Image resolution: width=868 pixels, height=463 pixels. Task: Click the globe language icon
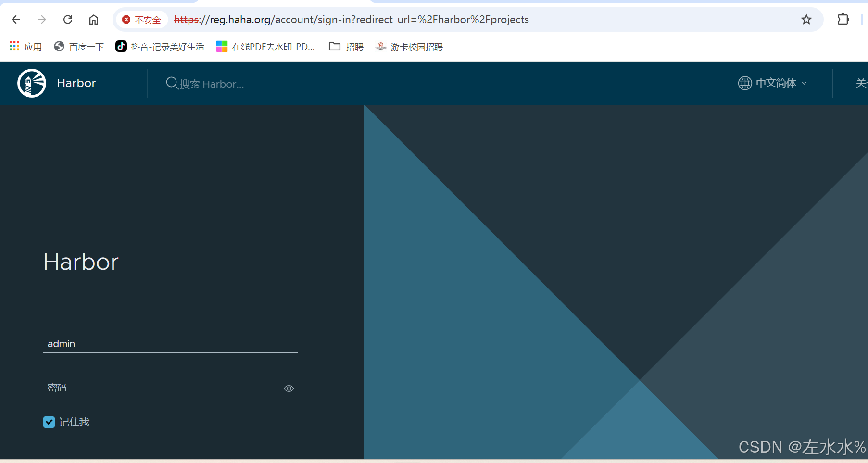tap(745, 83)
